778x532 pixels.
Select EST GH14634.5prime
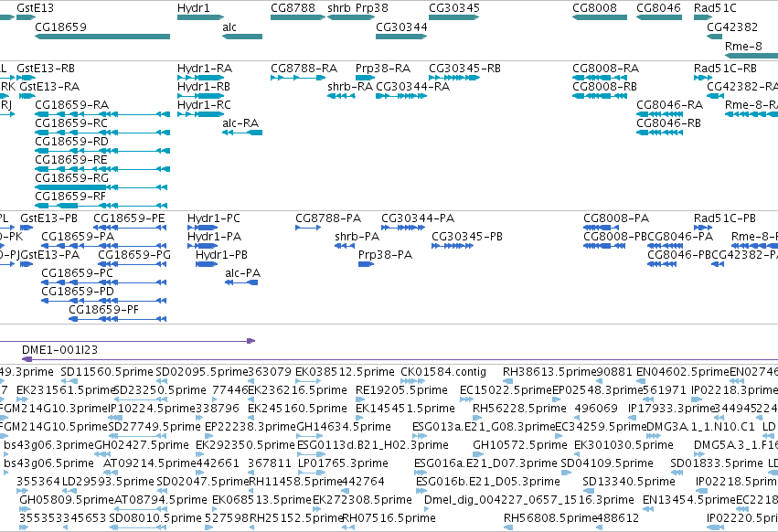click(x=344, y=427)
